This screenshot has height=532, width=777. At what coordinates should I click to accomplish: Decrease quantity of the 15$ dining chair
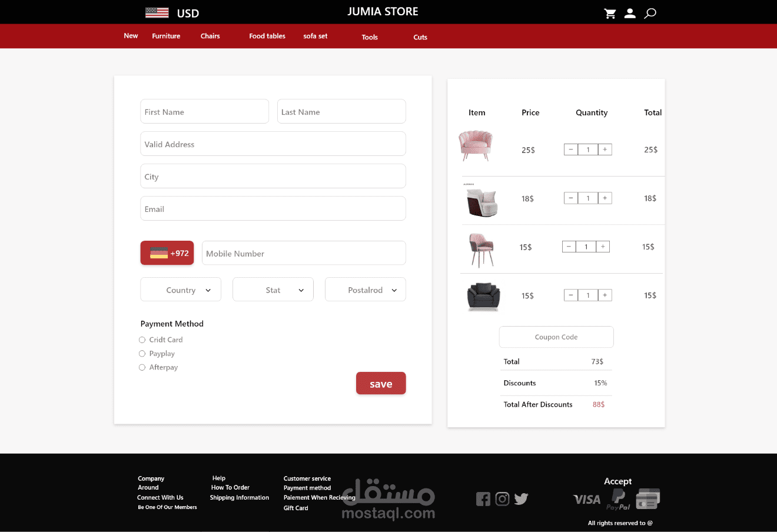pyautogui.click(x=569, y=247)
